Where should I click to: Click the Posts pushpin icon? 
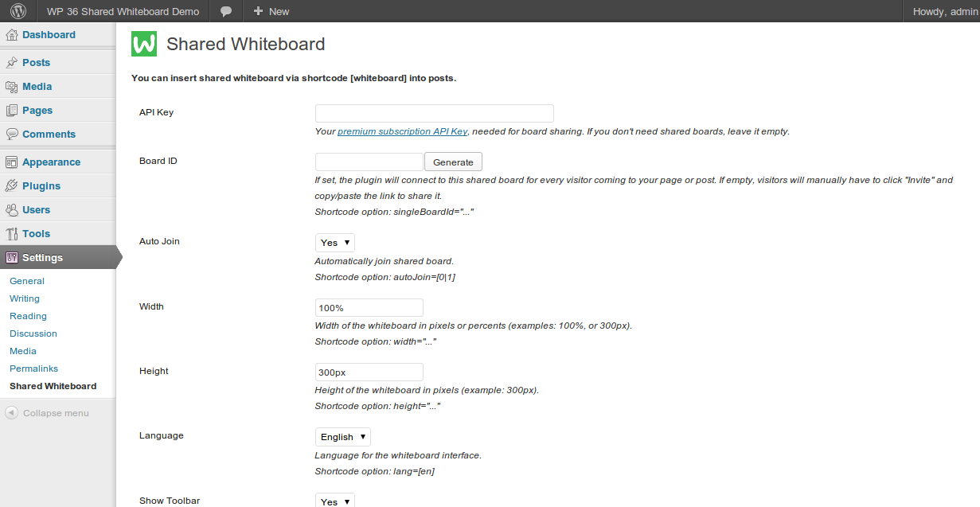pos(12,63)
